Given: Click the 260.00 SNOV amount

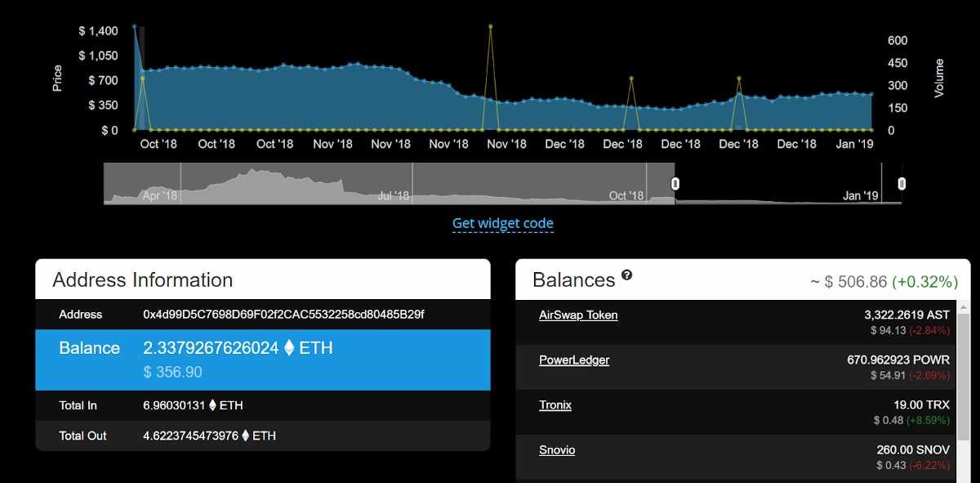Looking at the screenshot, I should 914,449.
